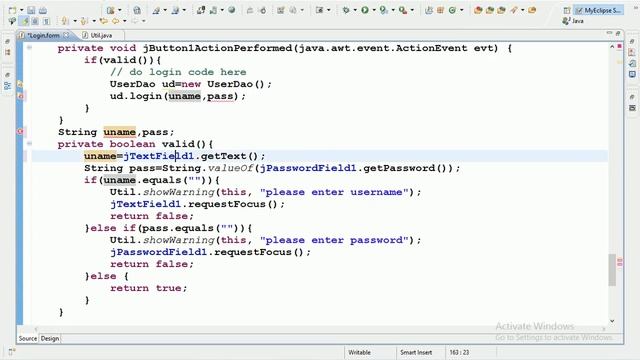Collapse the valid() method fold
640x360 pixels.
pos(29,144)
